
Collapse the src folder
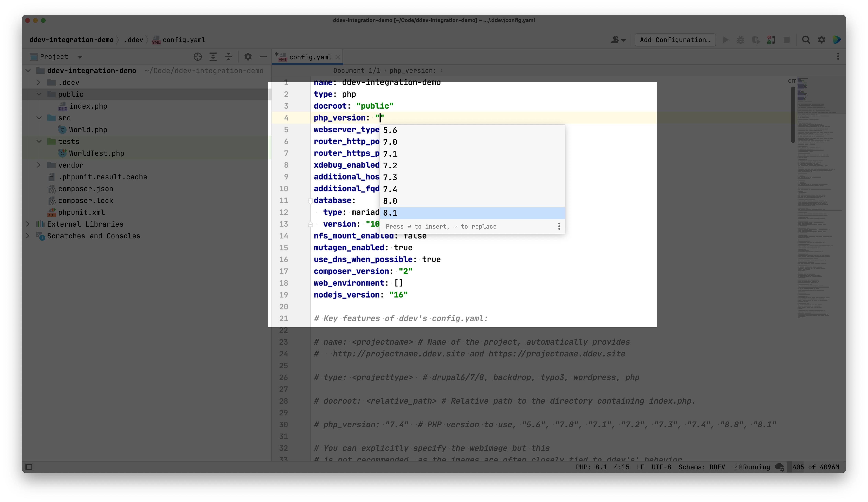point(39,118)
